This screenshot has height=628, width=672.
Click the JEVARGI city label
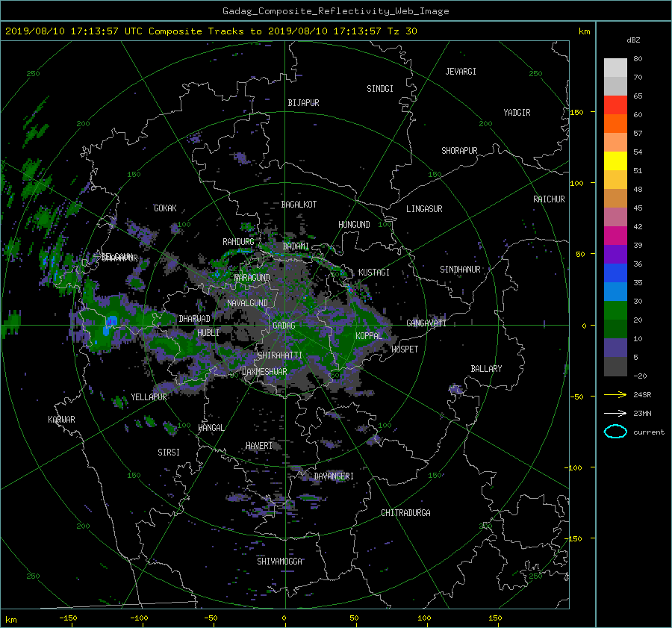[461, 72]
